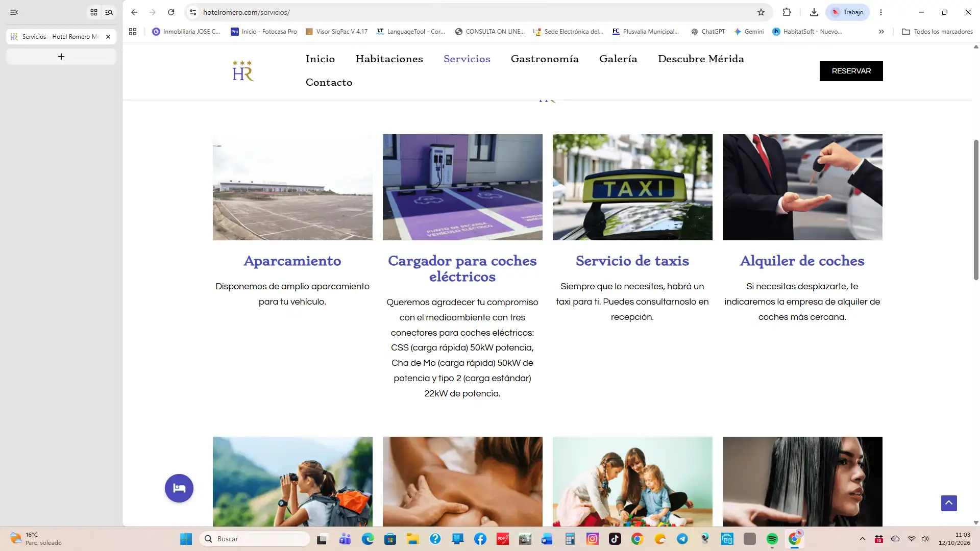Open Descubre Mérida page
980x551 pixels.
pos(701,59)
